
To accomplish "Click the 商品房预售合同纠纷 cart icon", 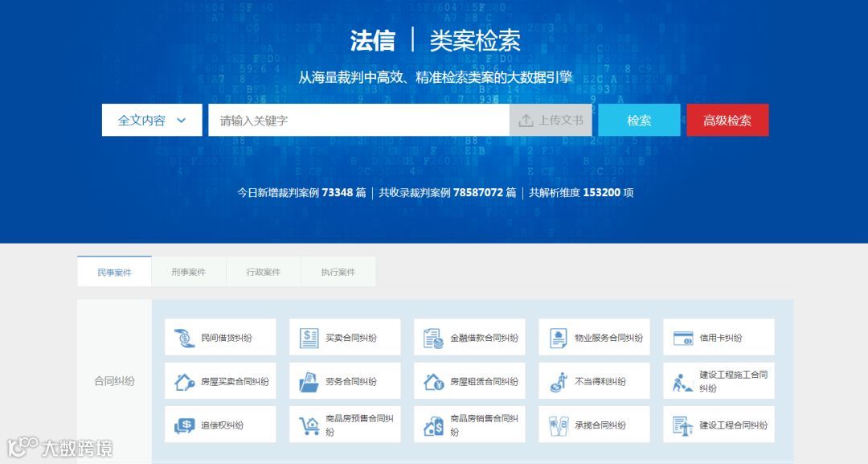I will (x=309, y=425).
